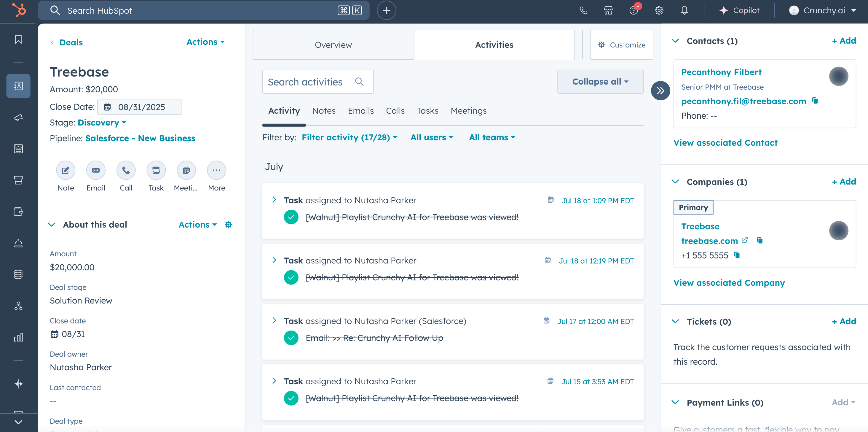Image resolution: width=868 pixels, height=432 pixels.
Task: Click View associated Contact
Action: tap(725, 143)
